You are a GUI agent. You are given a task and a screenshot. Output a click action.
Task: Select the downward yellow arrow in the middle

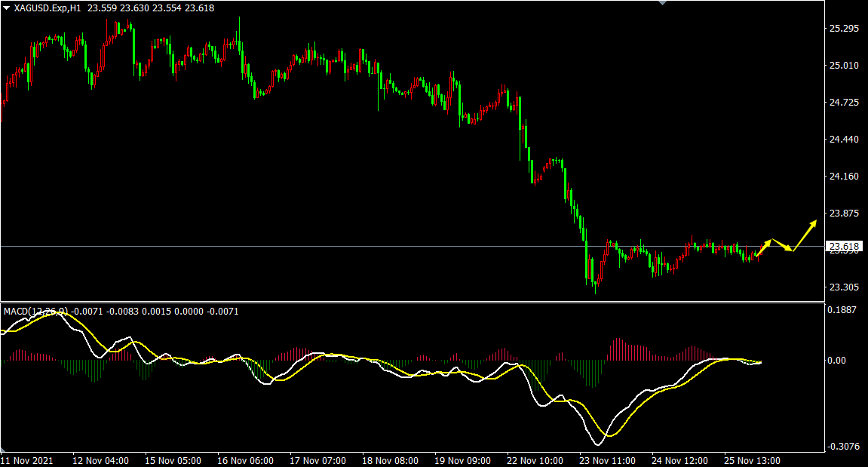pos(783,246)
